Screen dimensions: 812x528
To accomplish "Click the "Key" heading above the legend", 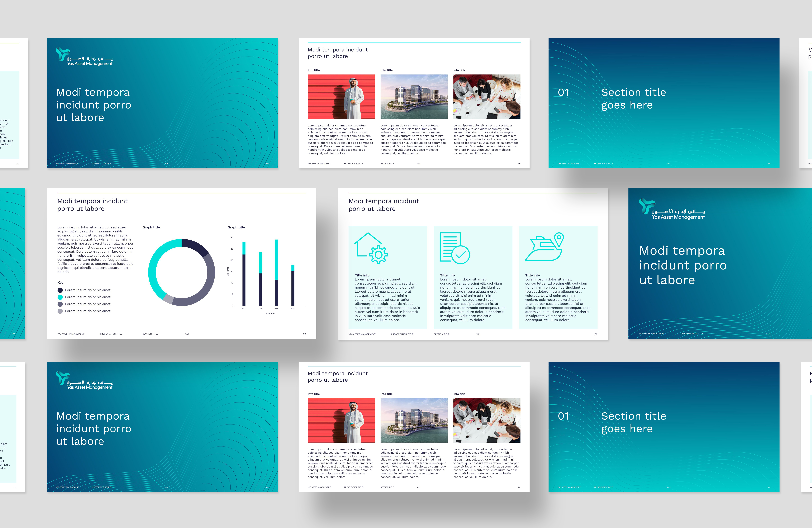I will [x=60, y=283].
